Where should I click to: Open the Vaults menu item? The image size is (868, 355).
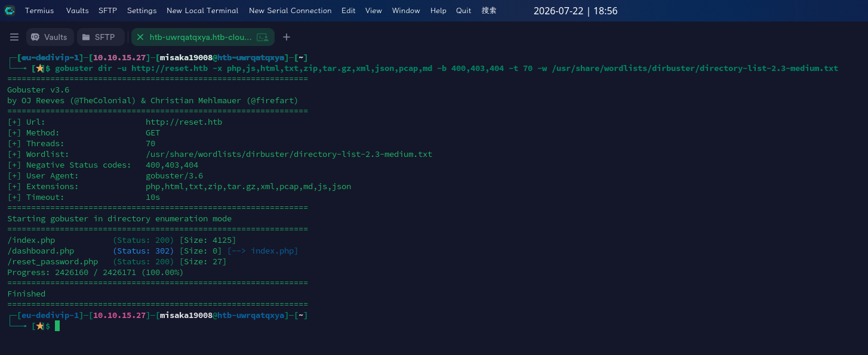(78, 11)
